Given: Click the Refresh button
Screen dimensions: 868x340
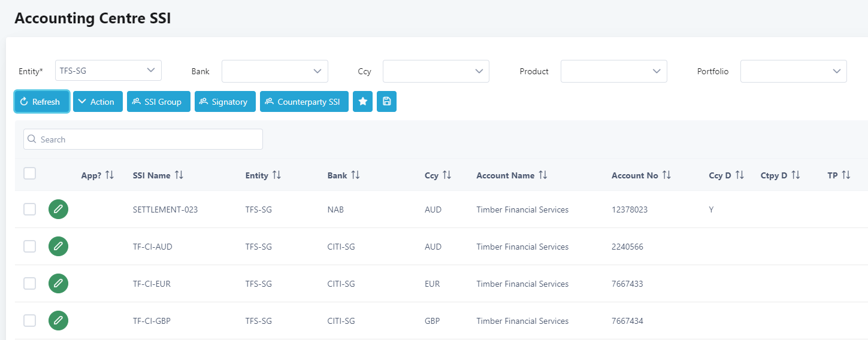Looking at the screenshot, I should 41,102.
